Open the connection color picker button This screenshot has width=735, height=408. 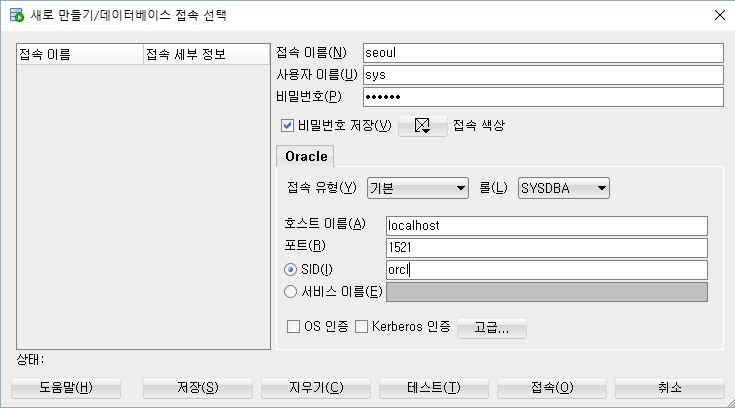click(x=422, y=125)
